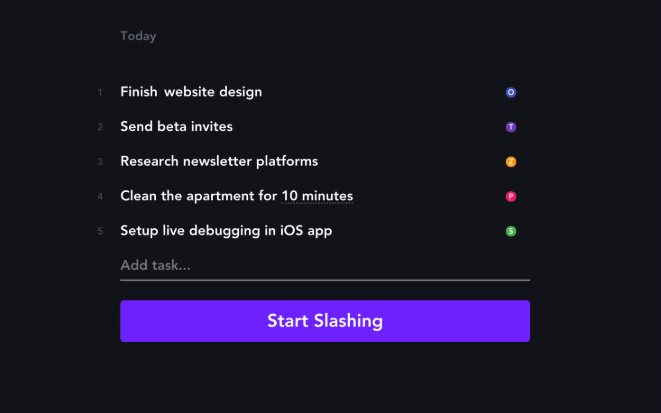Click task number 4 handle

pyautogui.click(x=100, y=196)
